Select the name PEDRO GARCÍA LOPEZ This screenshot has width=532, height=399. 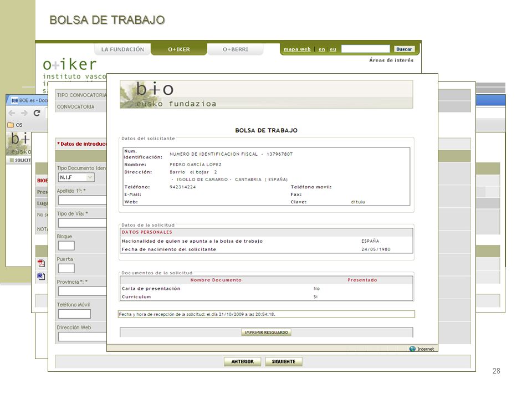click(x=196, y=165)
